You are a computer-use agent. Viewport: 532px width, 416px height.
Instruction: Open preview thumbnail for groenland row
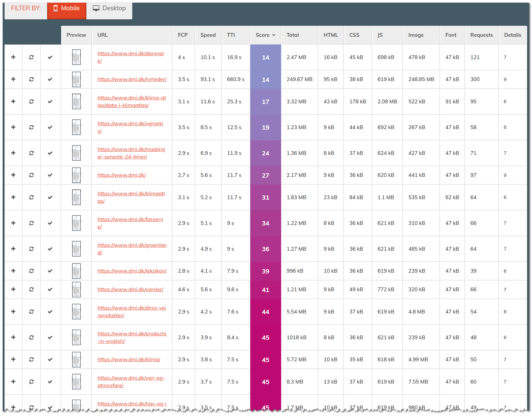click(76, 249)
